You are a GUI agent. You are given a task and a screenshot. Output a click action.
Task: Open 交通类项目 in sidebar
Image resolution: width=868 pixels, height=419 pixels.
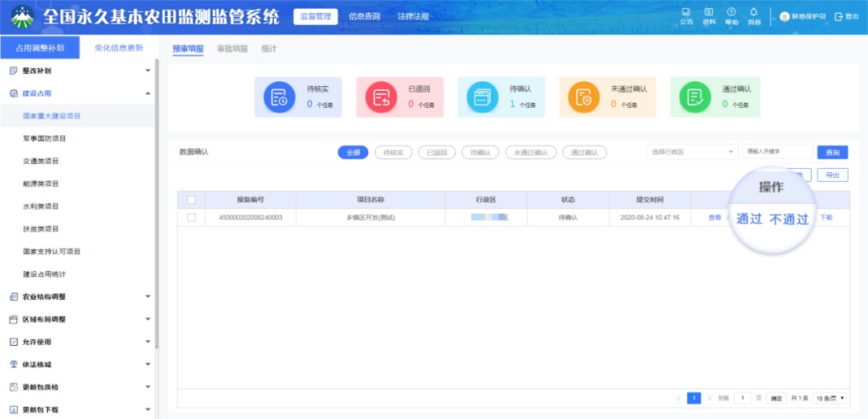(41, 162)
